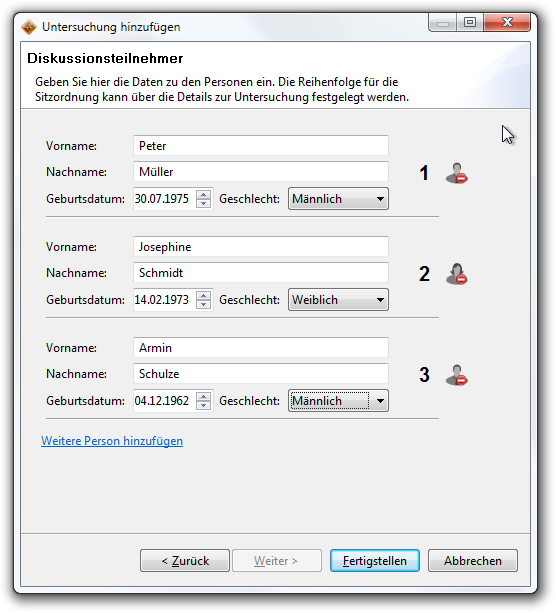Cancel the dialog with Abbrechen
This screenshot has width=556, height=613.
point(473,561)
